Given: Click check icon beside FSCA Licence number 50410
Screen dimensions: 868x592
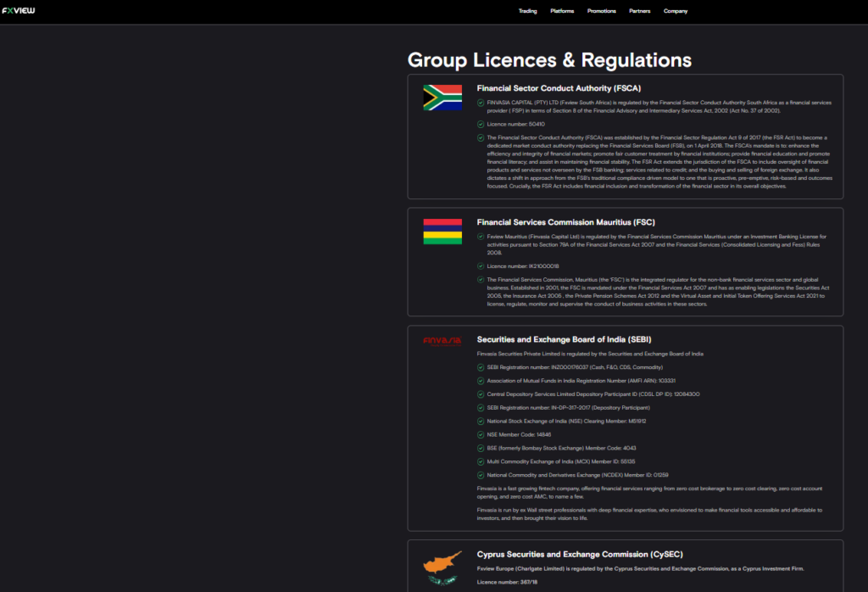Looking at the screenshot, I should coord(481,124).
